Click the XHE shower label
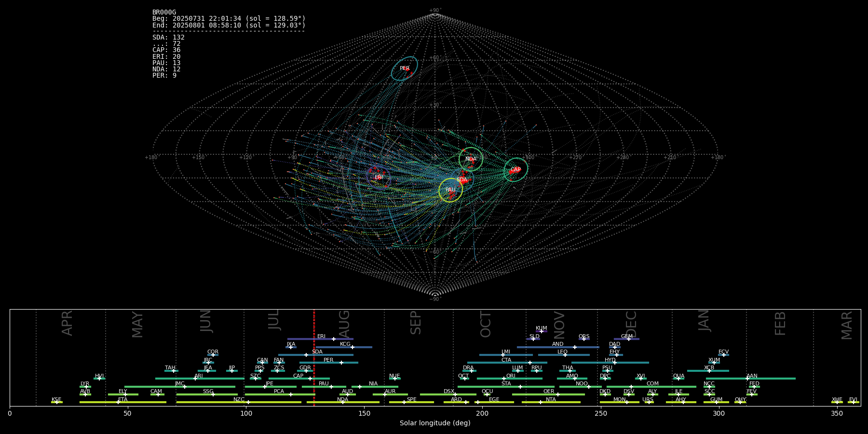 tap(837, 400)
